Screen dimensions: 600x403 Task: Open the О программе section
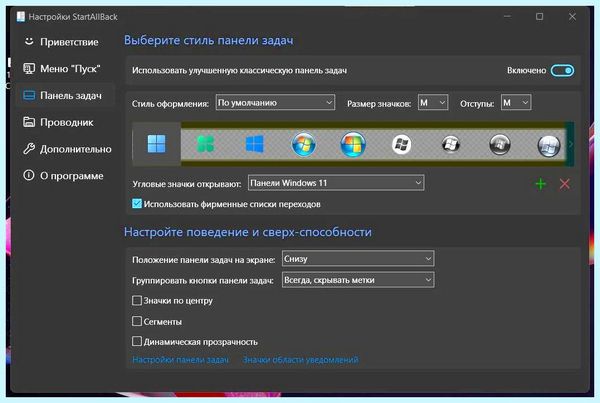click(66, 176)
